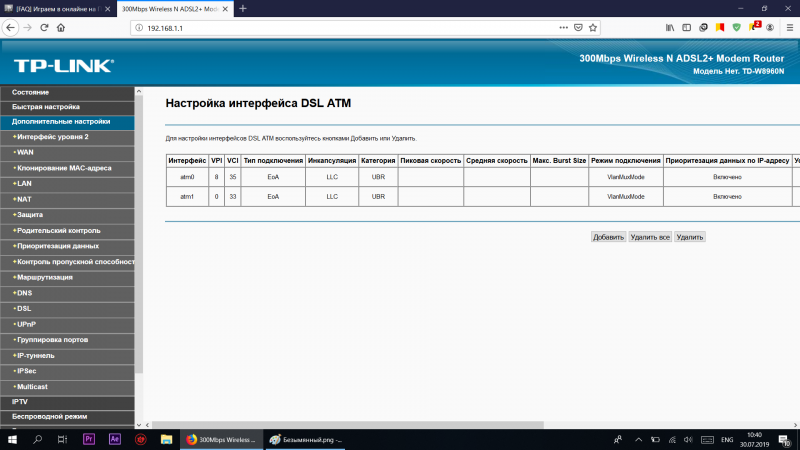
Task: Expand the WAN sidebar section
Action: 25,152
